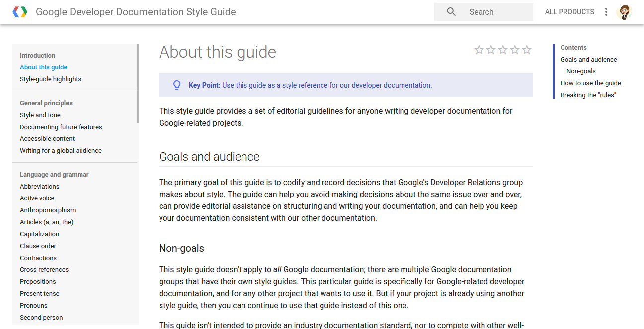Click the Language and grammar section header
This screenshot has height=329, width=644.
[55, 175]
